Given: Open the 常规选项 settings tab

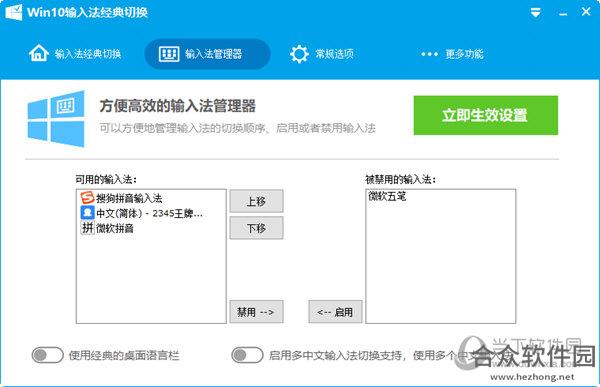Looking at the screenshot, I should click(x=321, y=54).
